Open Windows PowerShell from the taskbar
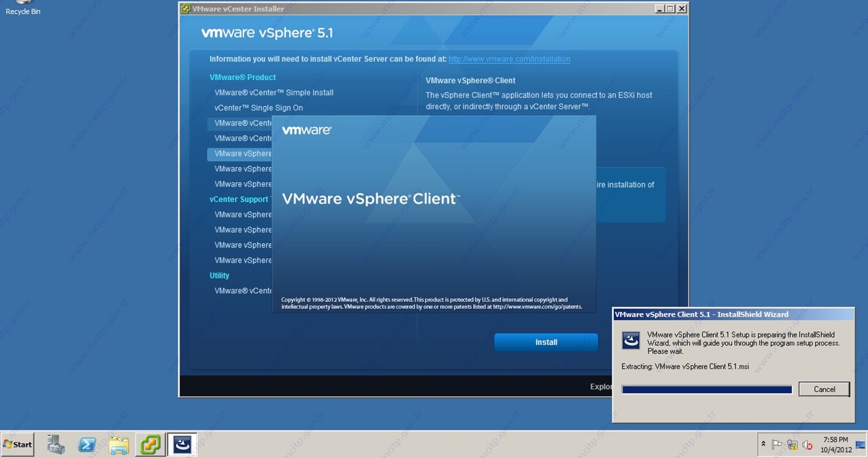The width and height of the screenshot is (868, 458). click(x=87, y=445)
